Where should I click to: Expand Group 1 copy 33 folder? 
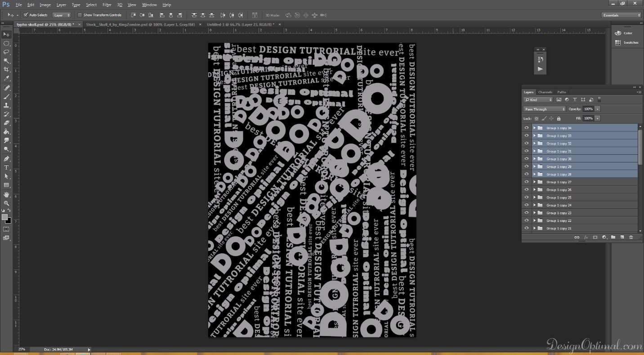pyautogui.click(x=535, y=135)
